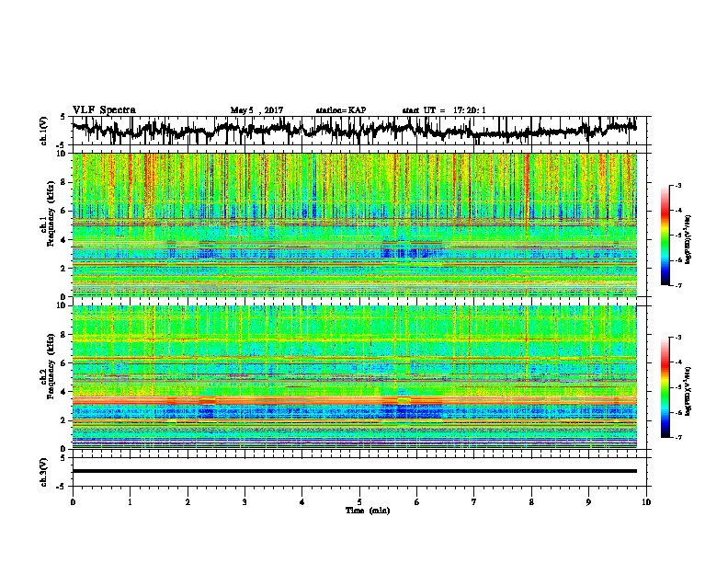Image resolution: width=728 pixels, height=563 pixels.
Task: Select the date text "May 5, 2017"
Action: tap(256, 110)
